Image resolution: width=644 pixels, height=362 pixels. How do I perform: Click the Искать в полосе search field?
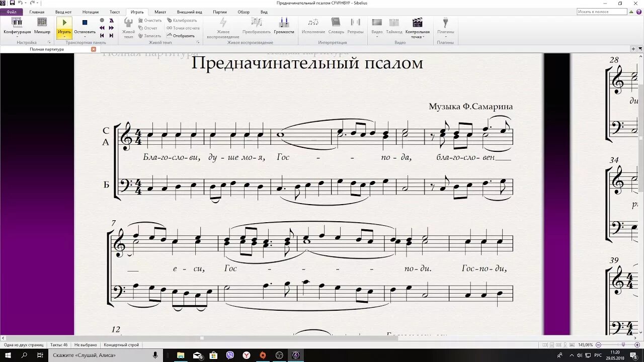coord(602,12)
